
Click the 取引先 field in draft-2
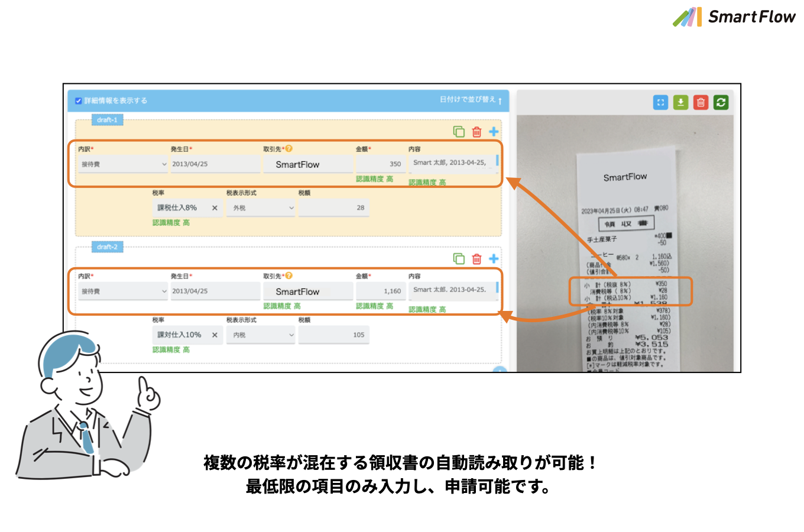(308, 291)
